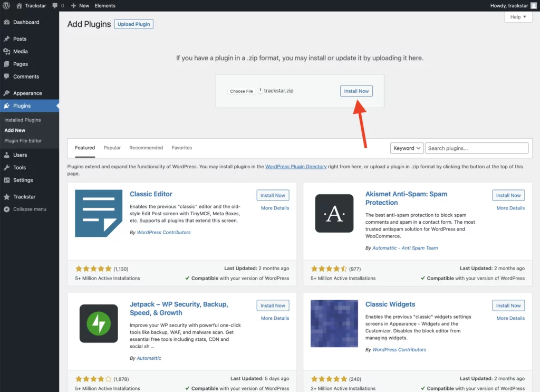The height and width of the screenshot is (392, 540).
Task: Click the Dashboard gauge icon in sidebar
Action: pyautogui.click(x=6, y=22)
